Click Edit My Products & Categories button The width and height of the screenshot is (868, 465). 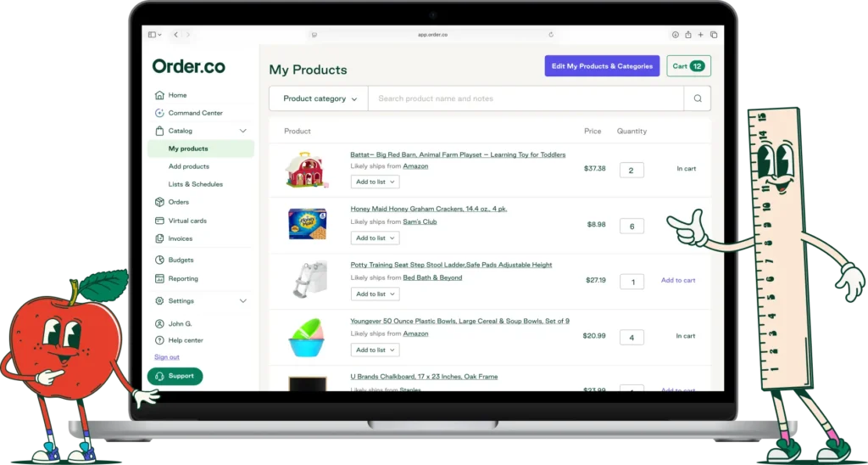coord(602,66)
